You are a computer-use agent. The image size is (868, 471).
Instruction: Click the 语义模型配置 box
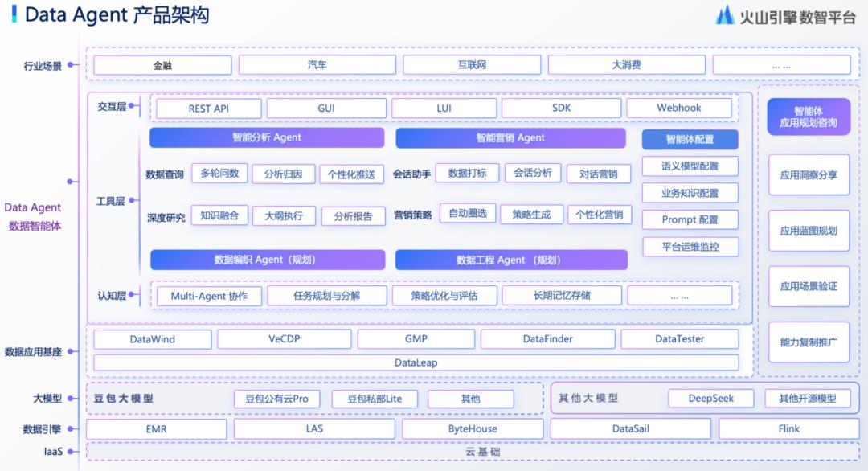click(x=690, y=166)
